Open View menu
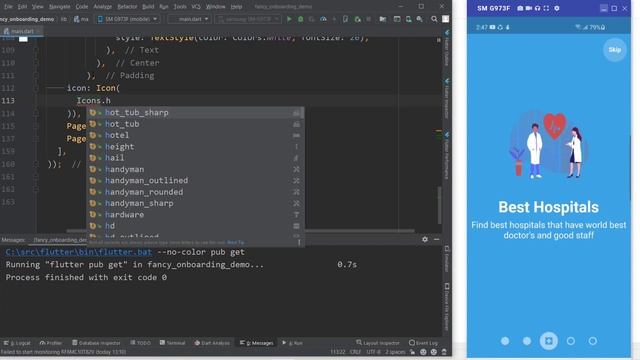 click(38, 7)
